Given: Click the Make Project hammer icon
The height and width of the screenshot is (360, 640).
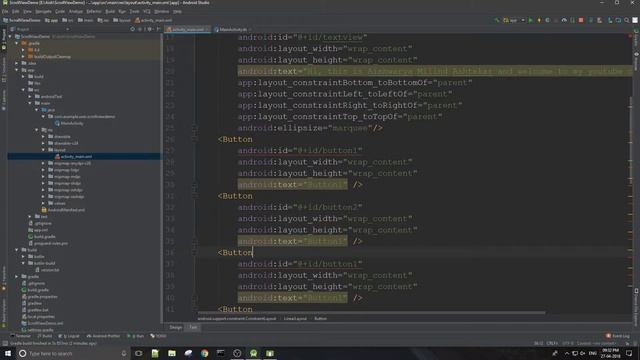Looking at the screenshot, I should (x=497, y=20).
